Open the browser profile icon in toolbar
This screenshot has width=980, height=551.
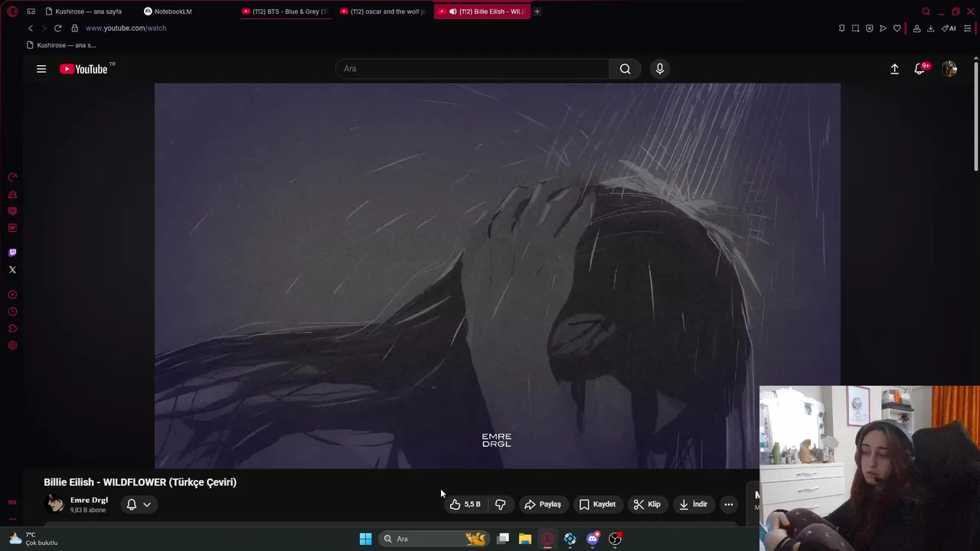[916, 28]
